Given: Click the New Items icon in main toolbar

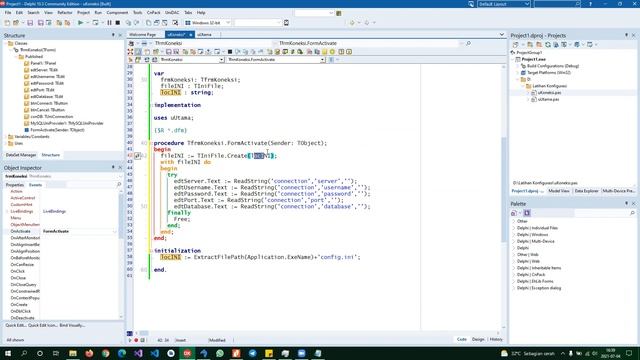Looking at the screenshot, I should coord(7,23).
